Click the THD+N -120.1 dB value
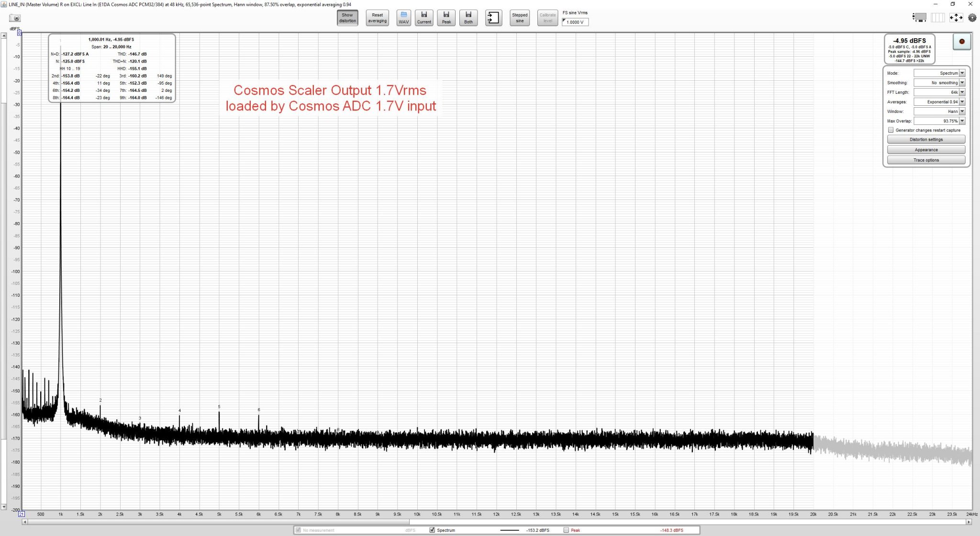Image resolution: width=980 pixels, height=536 pixels. 137,61
